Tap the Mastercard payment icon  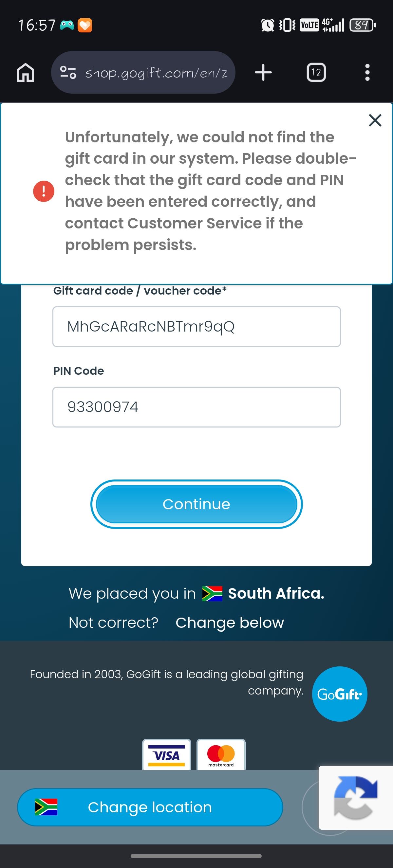(221, 754)
